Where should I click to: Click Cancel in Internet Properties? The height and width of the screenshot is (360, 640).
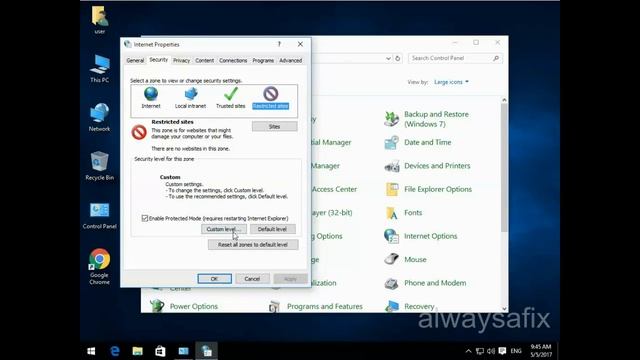click(x=252, y=279)
